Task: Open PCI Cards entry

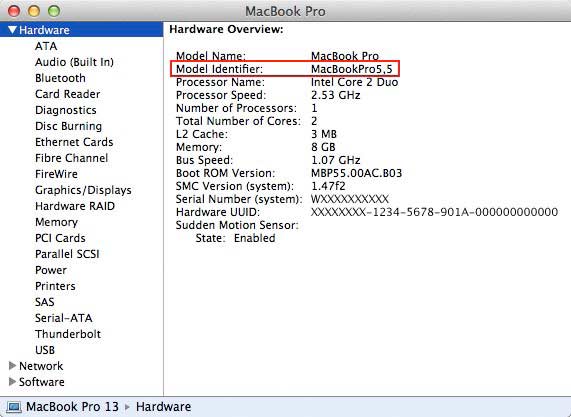Action: tap(60, 238)
